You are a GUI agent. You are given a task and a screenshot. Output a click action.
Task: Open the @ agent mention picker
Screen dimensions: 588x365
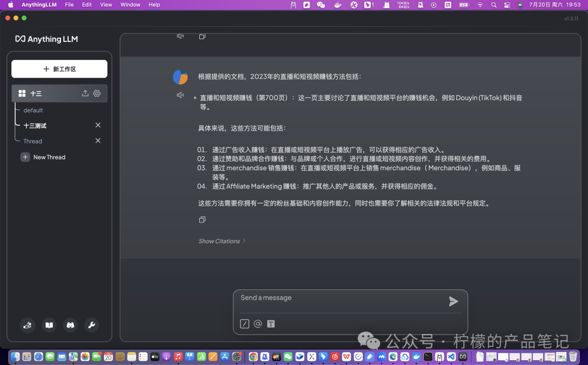click(258, 324)
